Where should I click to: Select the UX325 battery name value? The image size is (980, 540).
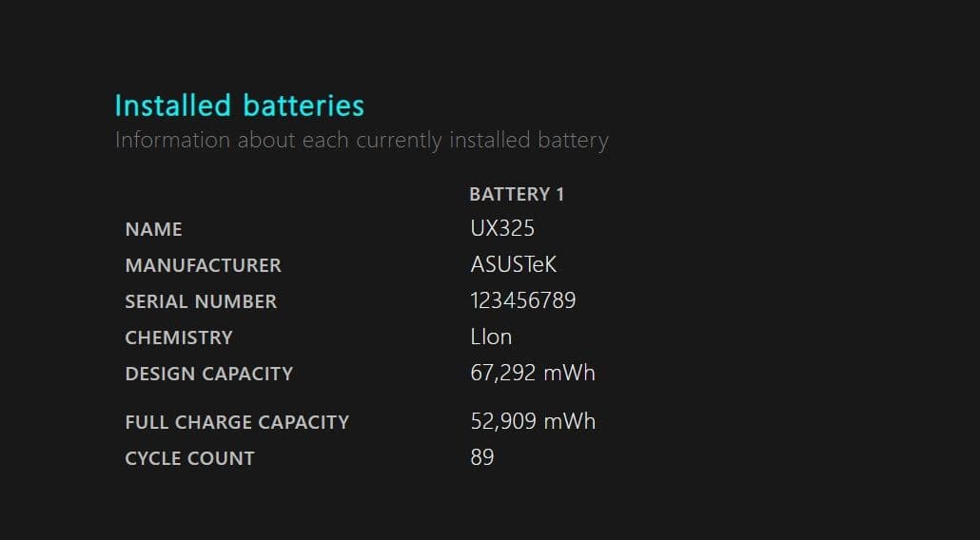pyautogui.click(x=502, y=229)
